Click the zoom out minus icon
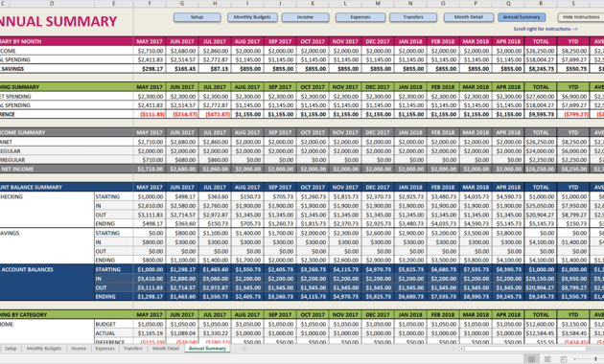 click(x=575, y=359)
